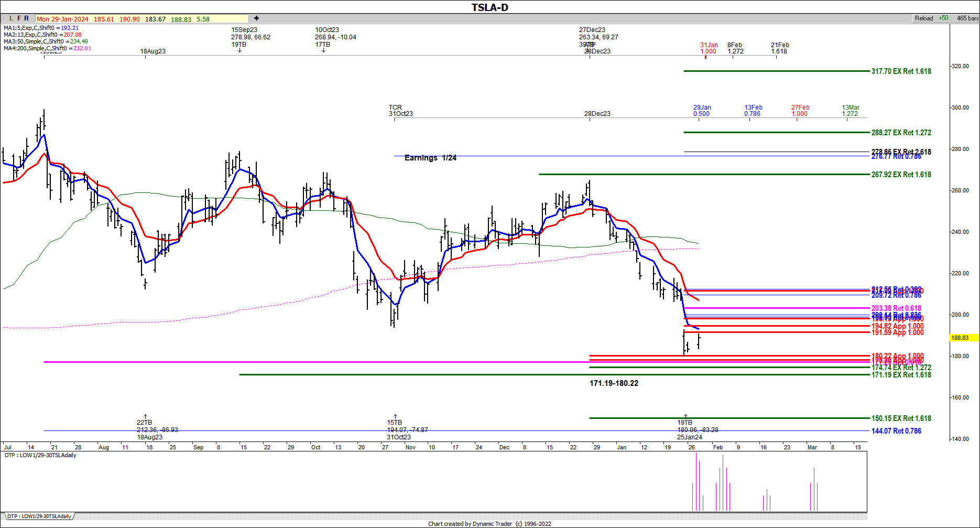Image resolution: width=980 pixels, height=528 pixels.
Task: Click the 27Dec23 swing high label
Action: coord(598,37)
